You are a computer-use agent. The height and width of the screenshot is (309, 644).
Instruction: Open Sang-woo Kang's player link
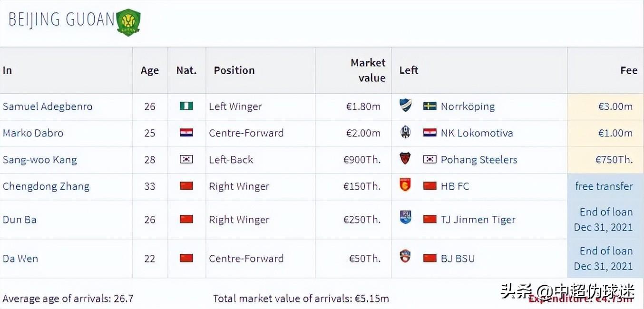point(39,160)
